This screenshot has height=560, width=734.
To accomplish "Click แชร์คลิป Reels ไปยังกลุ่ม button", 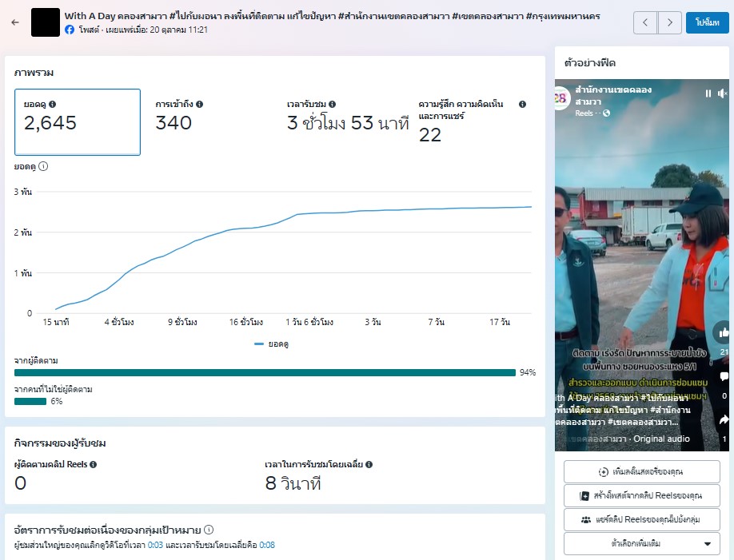I will click(640, 519).
